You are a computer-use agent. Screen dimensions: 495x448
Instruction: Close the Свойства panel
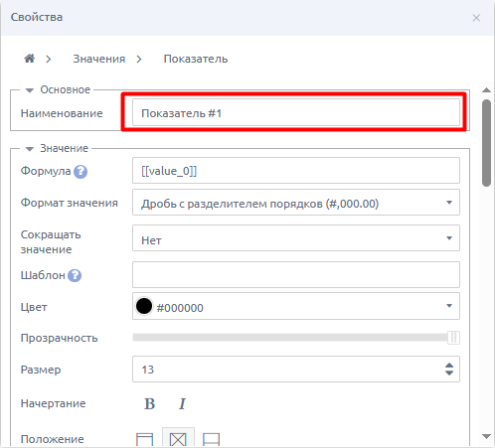point(476,18)
